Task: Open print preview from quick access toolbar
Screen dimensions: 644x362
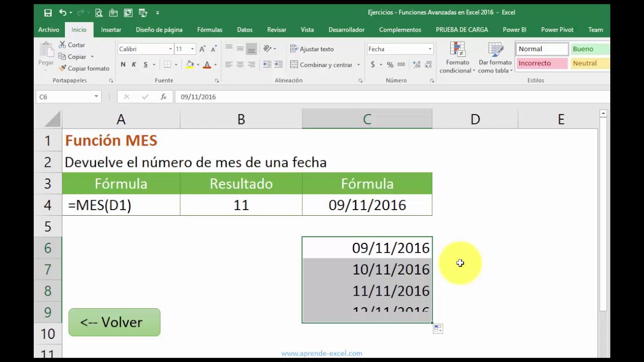Action: (x=99, y=13)
